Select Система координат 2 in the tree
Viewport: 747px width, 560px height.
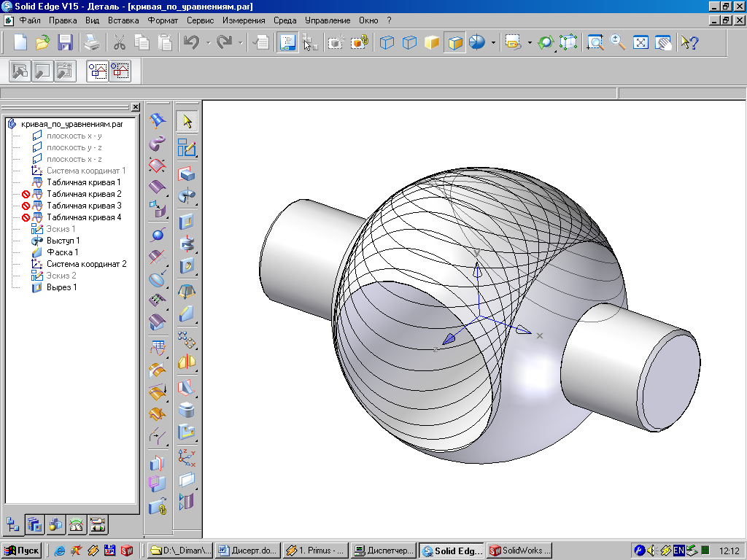click(x=86, y=264)
